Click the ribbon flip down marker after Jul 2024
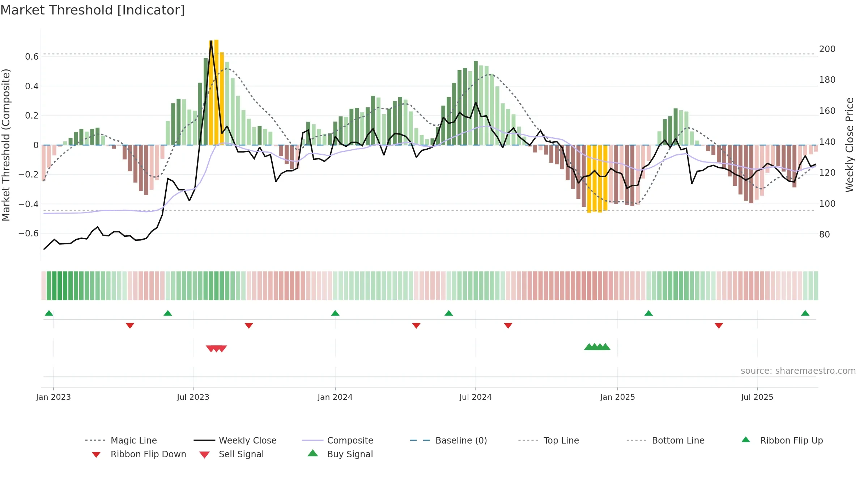This screenshot has width=868, height=488. click(x=508, y=326)
